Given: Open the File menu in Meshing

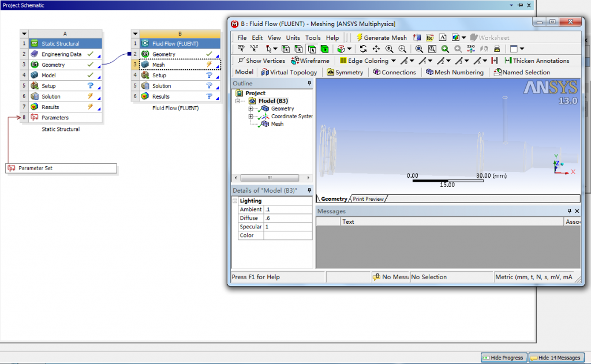Looking at the screenshot, I should tap(242, 37).
